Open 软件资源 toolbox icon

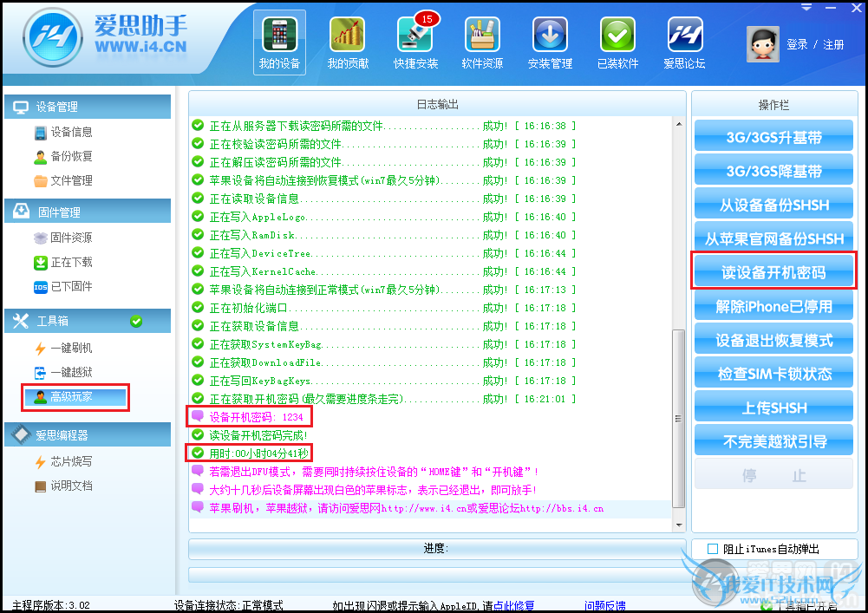(483, 42)
